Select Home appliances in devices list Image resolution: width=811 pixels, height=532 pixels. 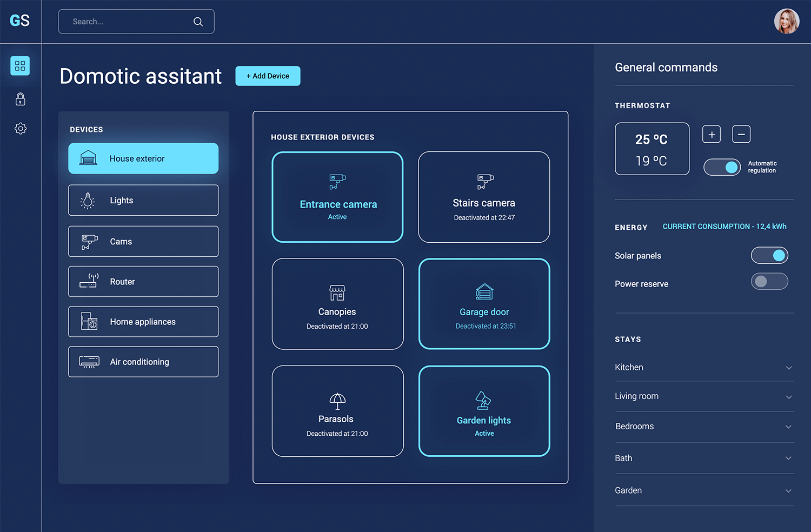(x=143, y=322)
